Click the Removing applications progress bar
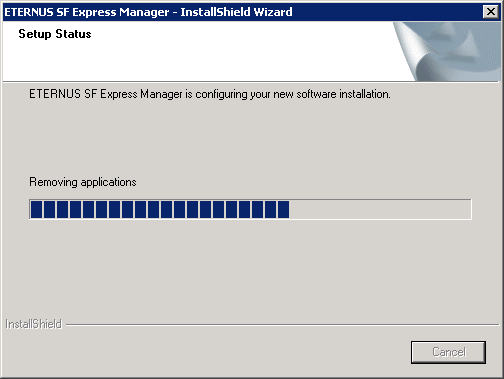This screenshot has width=504, height=379. pyautogui.click(x=250, y=209)
